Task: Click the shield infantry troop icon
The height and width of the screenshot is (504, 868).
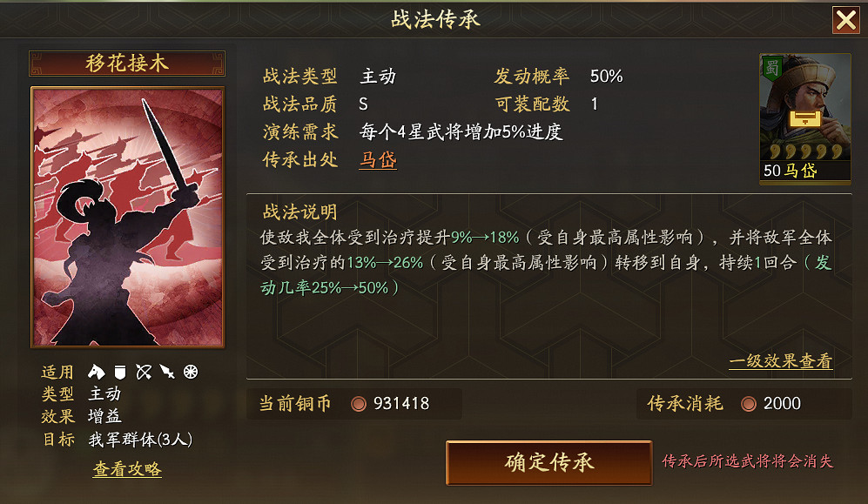Action: click(120, 372)
